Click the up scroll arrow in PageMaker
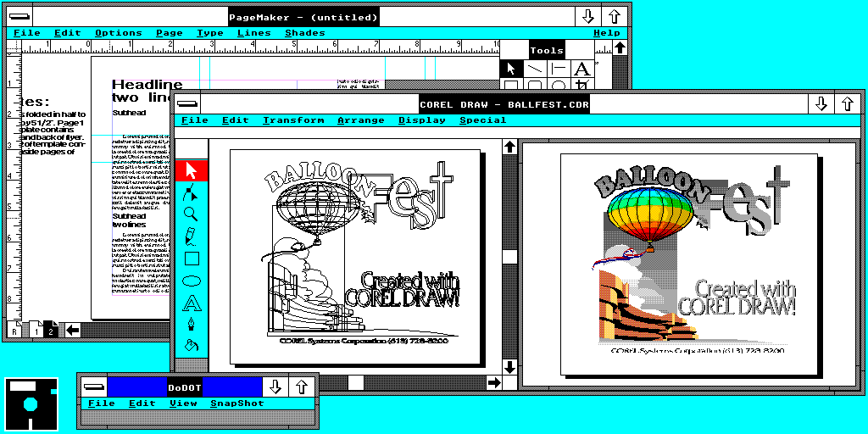Image resolution: width=868 pixels, height=434 pixels. [x=620, y=47]
